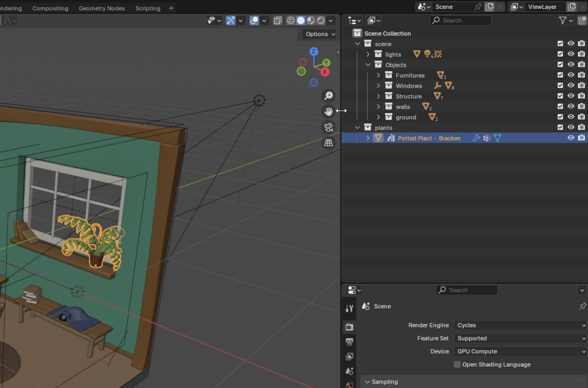Switch to the Geometry Nodes workspace tab

point(102,8)
